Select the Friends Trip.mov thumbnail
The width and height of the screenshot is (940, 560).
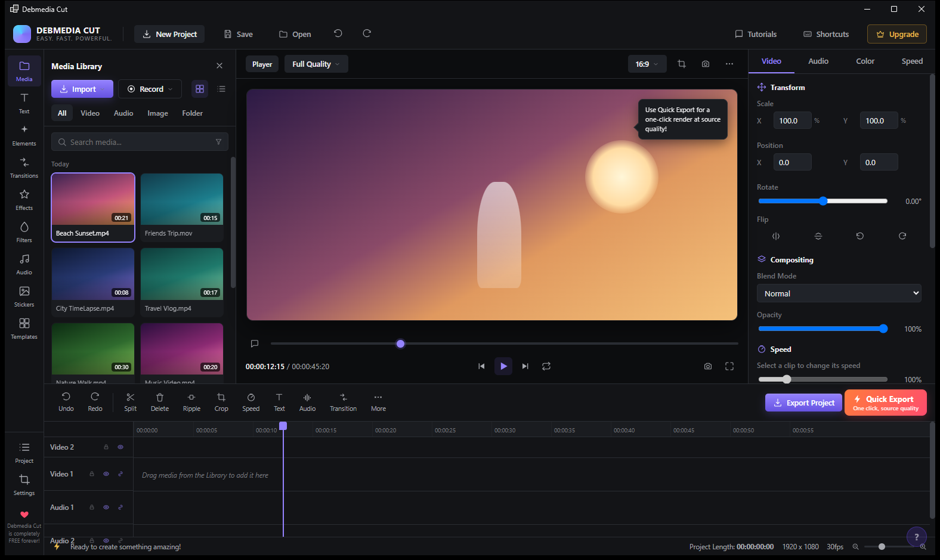pyautogui.click(x=182, y=207)
